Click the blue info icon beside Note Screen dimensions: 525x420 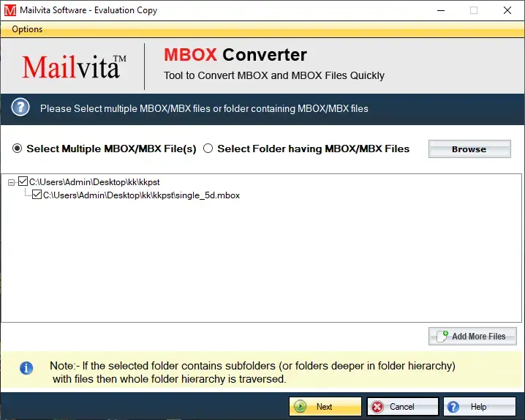coord(26,368)
